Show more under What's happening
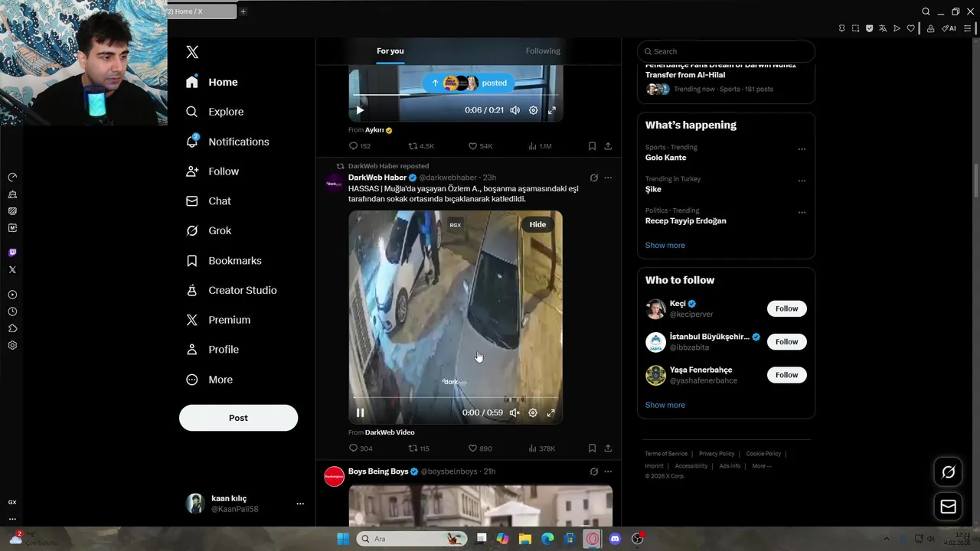The image size is (980, 551). click(x=665, y=245)
